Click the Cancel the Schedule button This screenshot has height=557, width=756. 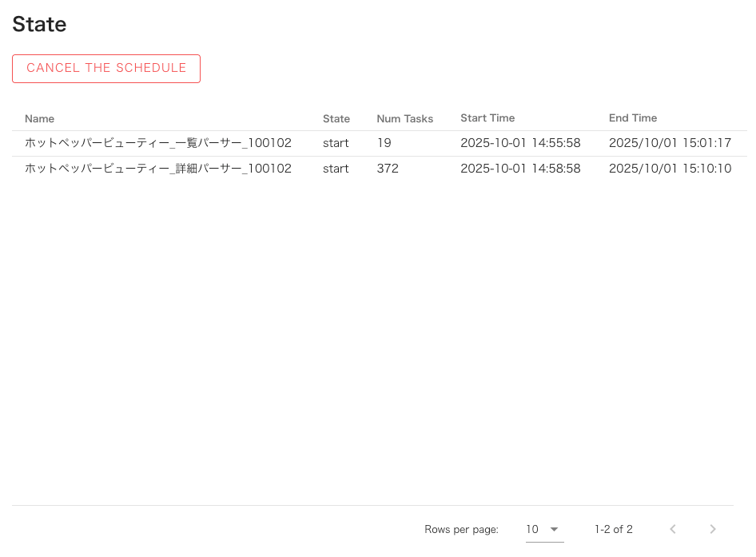click(106, 69)
